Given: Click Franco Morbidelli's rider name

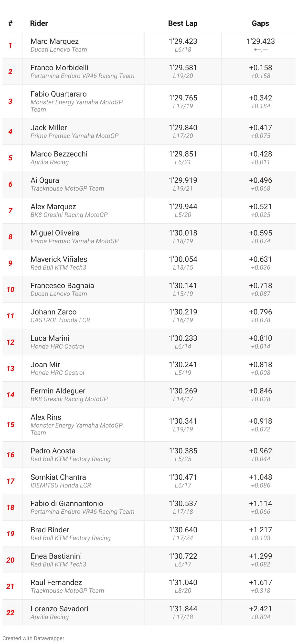Looking at the screenshot, I should 59,68.
